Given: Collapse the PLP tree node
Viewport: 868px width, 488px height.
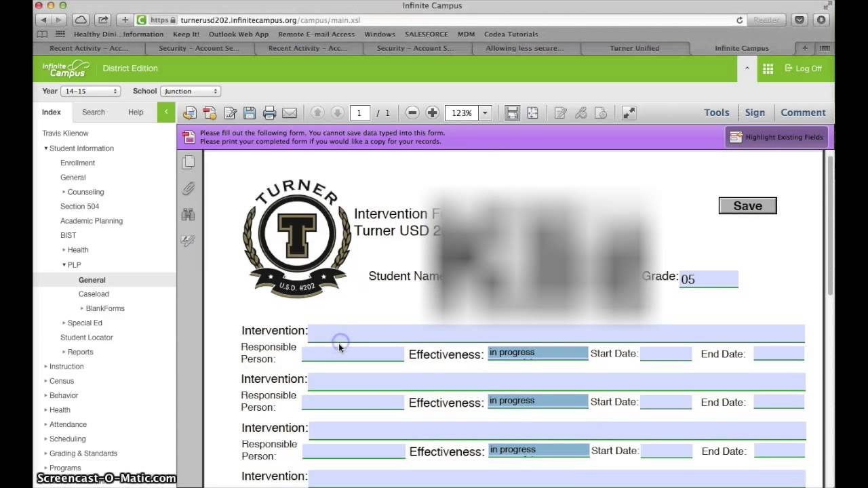Looking at the screenshot, I should click(64, 265).
